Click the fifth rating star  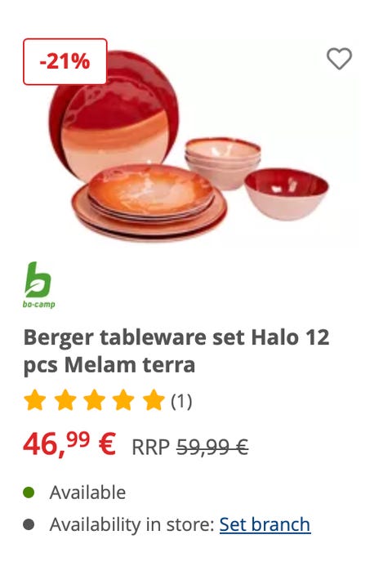pos(154,400)
